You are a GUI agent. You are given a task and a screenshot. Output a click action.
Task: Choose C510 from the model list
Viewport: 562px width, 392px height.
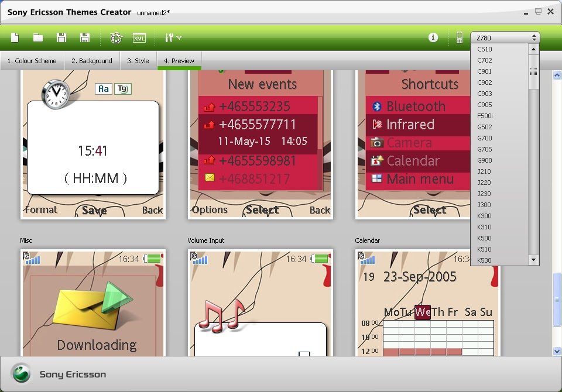(499, 49)
